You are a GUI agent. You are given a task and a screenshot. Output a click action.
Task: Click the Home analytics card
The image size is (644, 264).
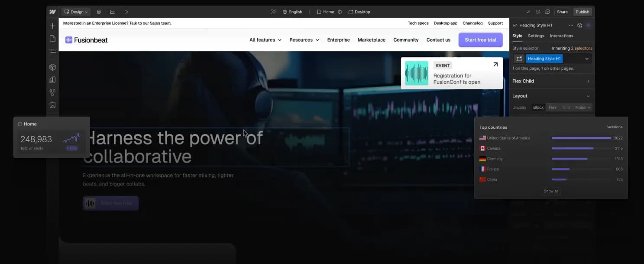[x=52, y=137]
